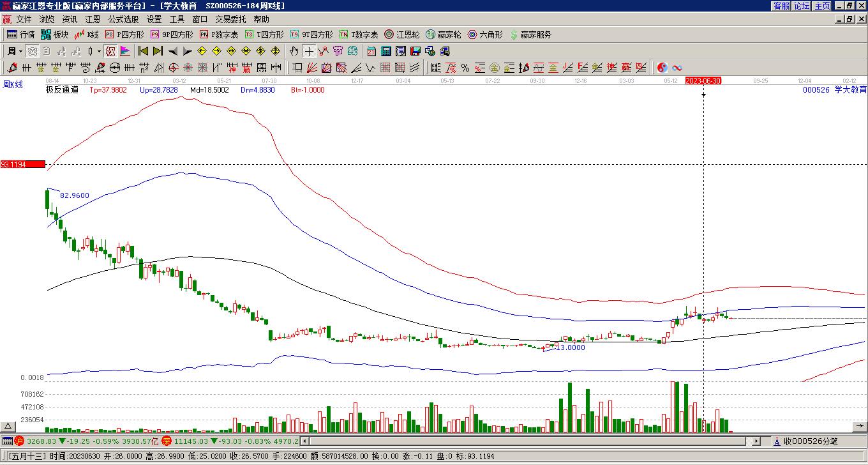Select the hand pan tool
The height and width of the screenshot is (465, 868).
click(294, 51)
